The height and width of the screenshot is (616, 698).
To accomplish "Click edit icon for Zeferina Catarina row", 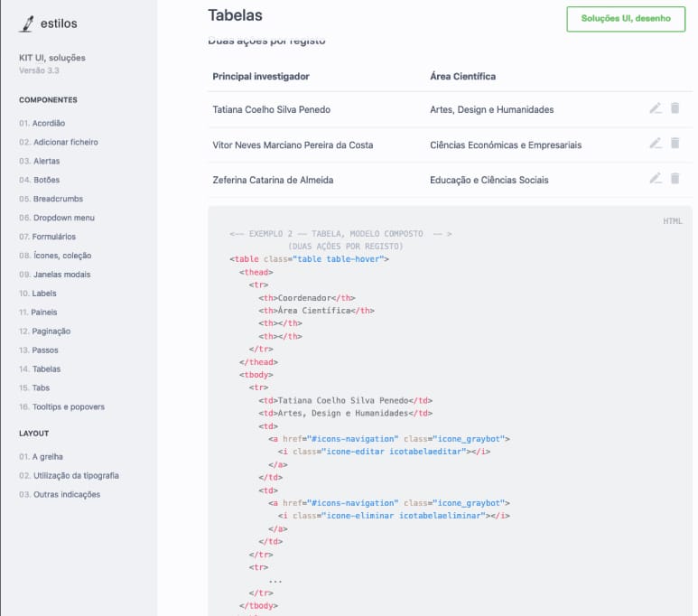I will click(x=656, y=179).
